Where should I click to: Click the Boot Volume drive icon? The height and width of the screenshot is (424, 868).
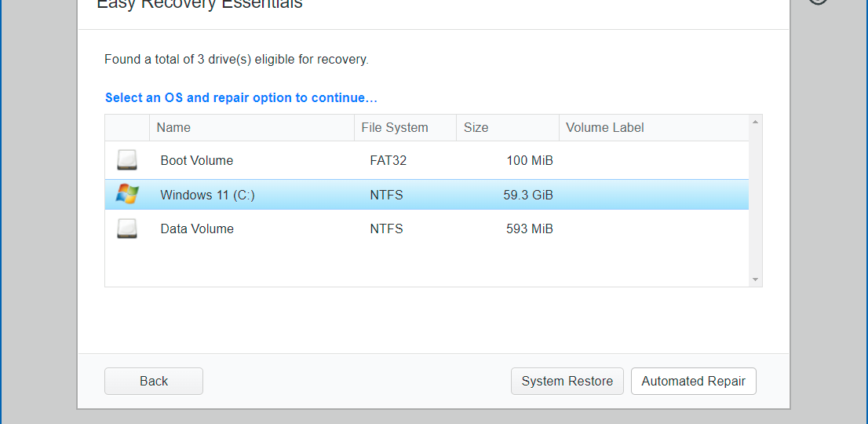point(127,160)
